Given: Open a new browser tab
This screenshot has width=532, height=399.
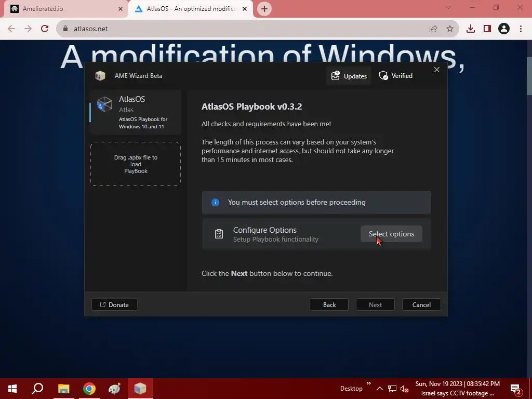Looking at the screenshot, I should 264,9.
